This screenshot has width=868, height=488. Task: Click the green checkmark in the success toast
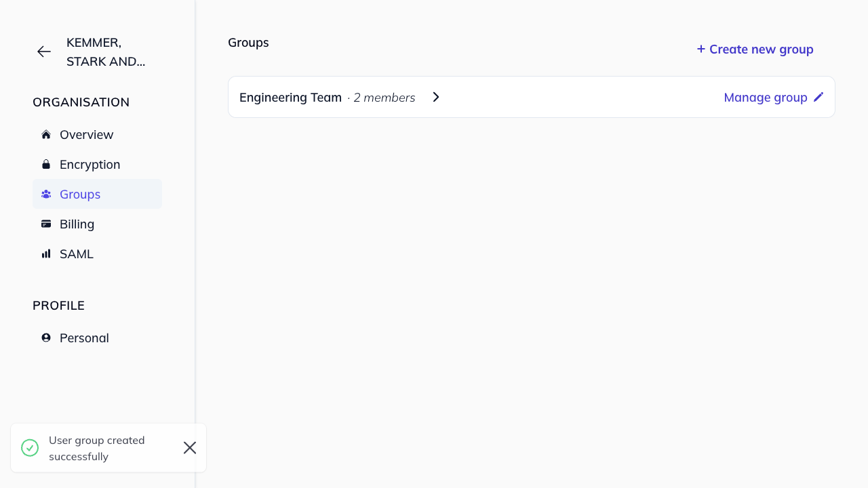(x=29, y=447)
